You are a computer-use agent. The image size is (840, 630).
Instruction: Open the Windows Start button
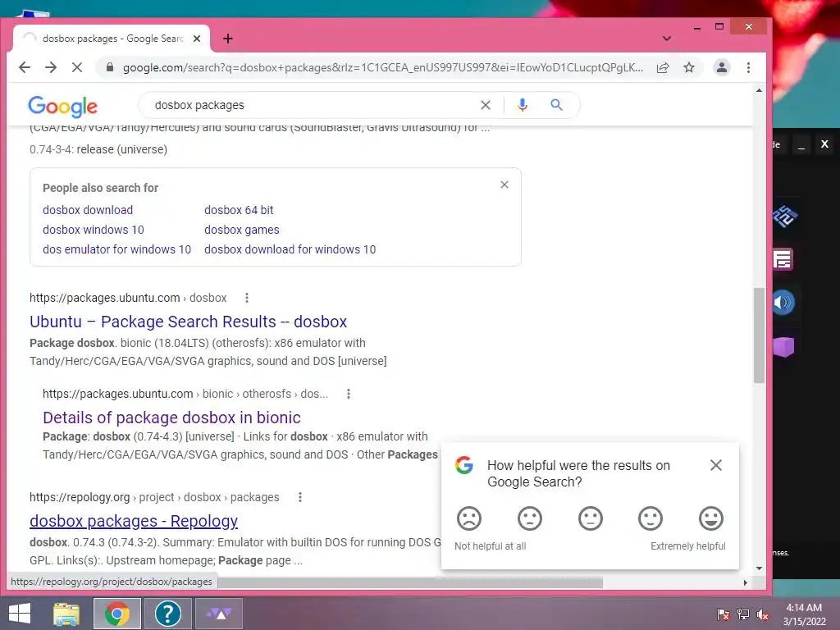pos(20,614)
